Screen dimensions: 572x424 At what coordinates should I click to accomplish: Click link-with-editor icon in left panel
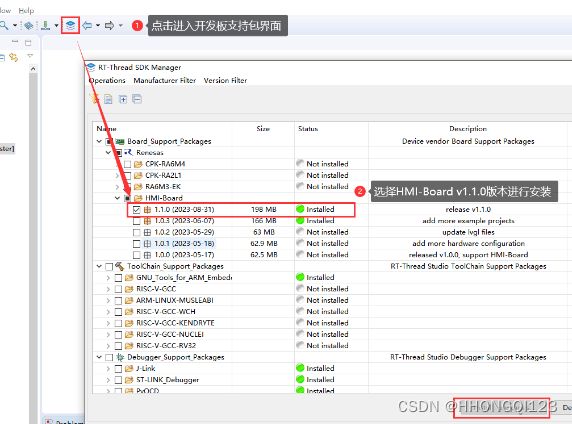click(x=13, y=57)
